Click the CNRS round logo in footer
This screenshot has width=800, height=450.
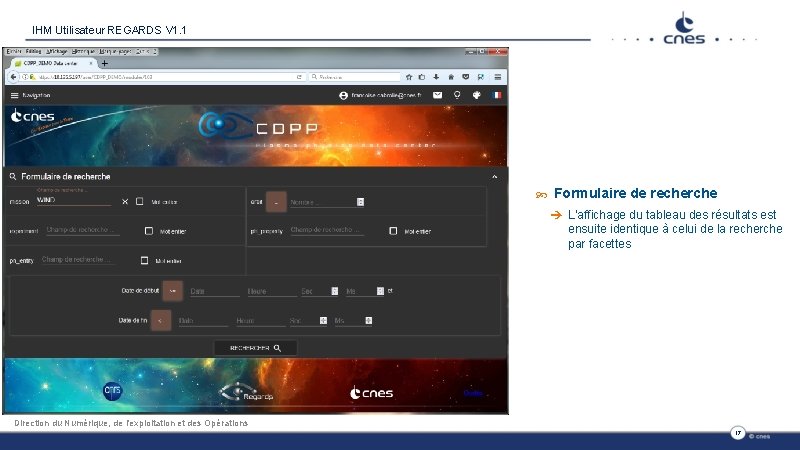coord(112,391)
